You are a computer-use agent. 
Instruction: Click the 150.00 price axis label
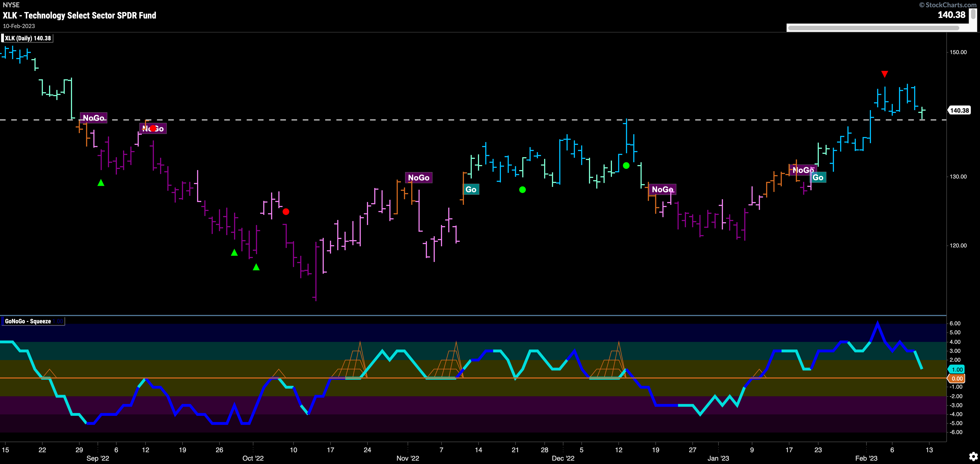958,52
